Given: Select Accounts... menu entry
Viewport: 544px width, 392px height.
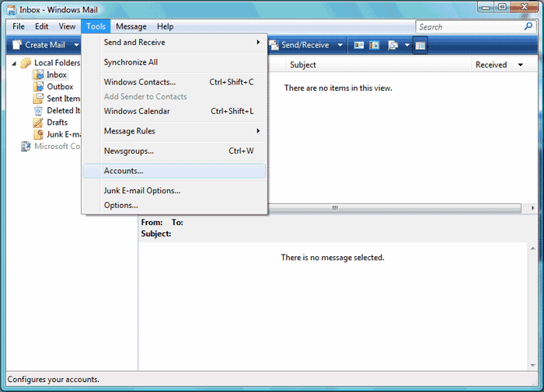Looking at the screenshot, I should click(175, 171).
